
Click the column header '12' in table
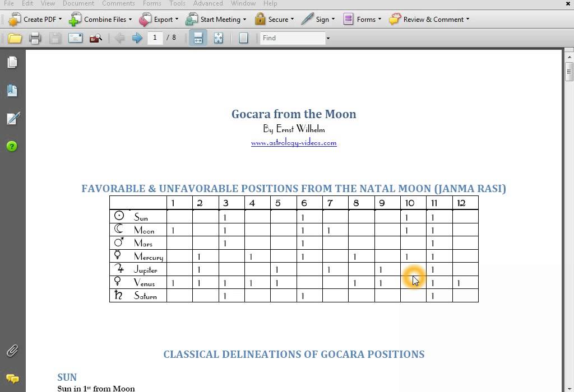point(461,203)
